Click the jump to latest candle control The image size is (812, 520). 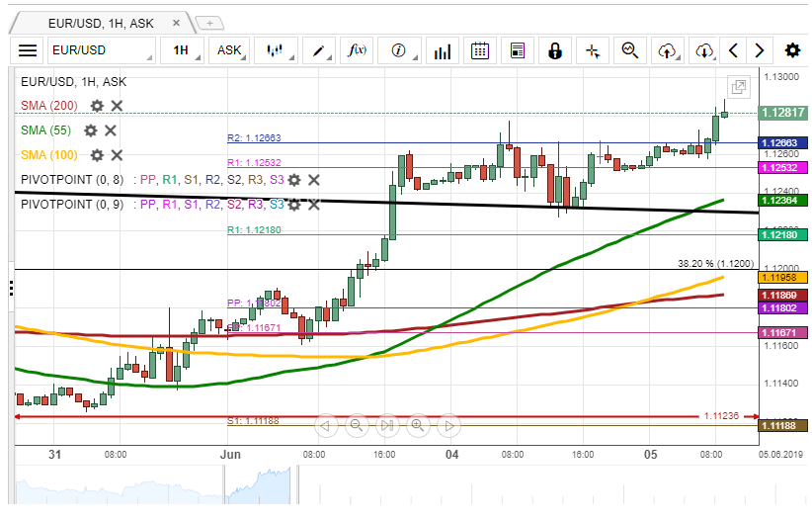(x=387, y=426)
